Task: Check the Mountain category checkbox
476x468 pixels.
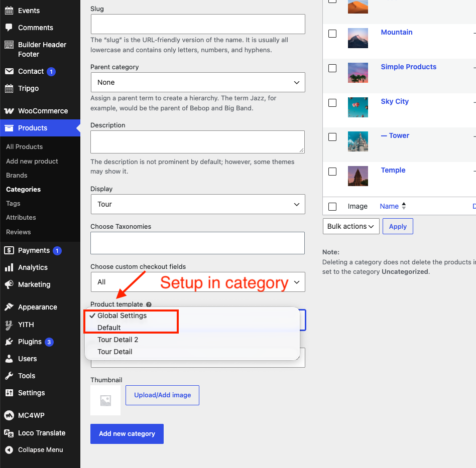Action: (332, 34)
